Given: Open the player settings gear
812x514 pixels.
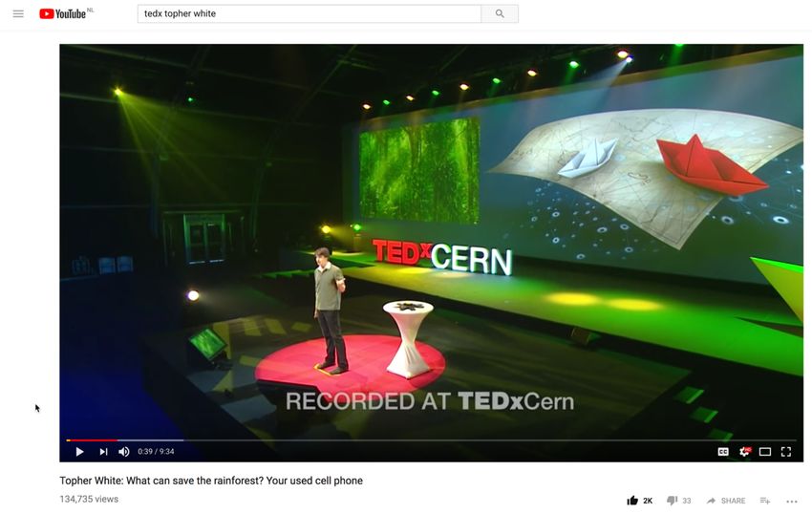Looking at the screenshot, I should [745, 452].
